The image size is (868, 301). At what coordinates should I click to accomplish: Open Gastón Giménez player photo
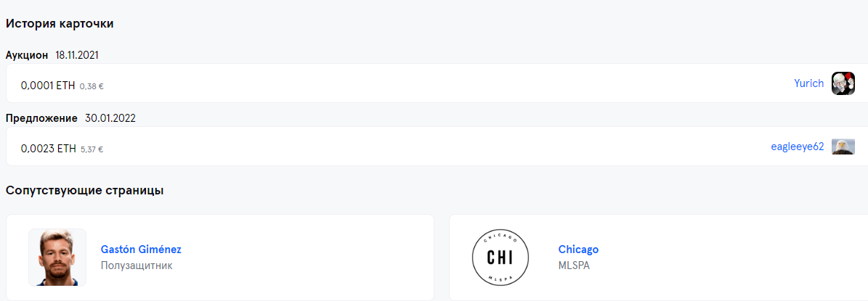tap(57, 257)
